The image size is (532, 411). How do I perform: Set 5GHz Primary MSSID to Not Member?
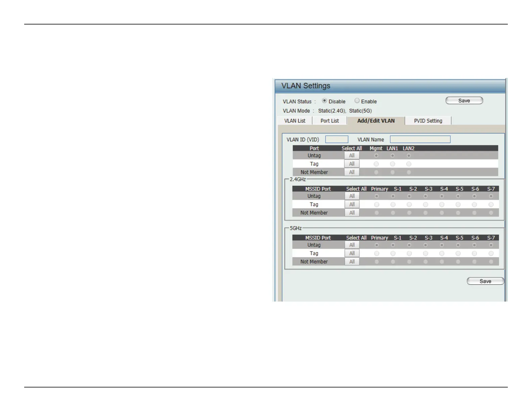[376, 262]
